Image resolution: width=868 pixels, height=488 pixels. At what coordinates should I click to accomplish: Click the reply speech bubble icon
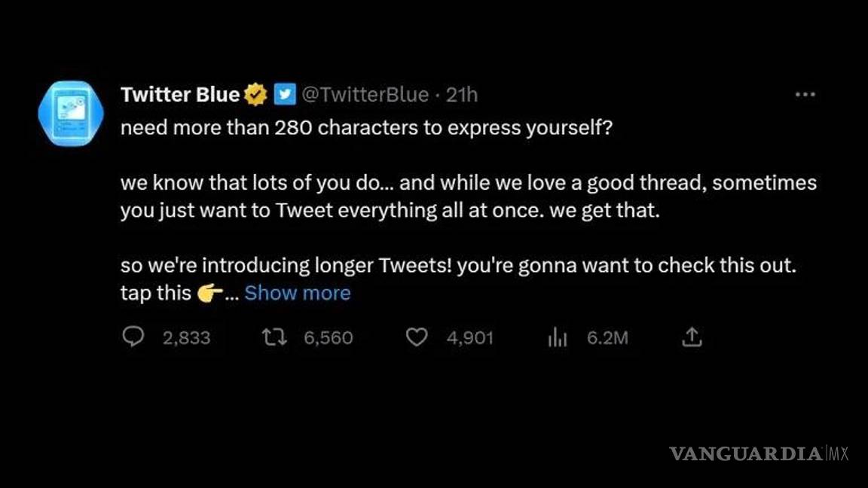(133, 337)
